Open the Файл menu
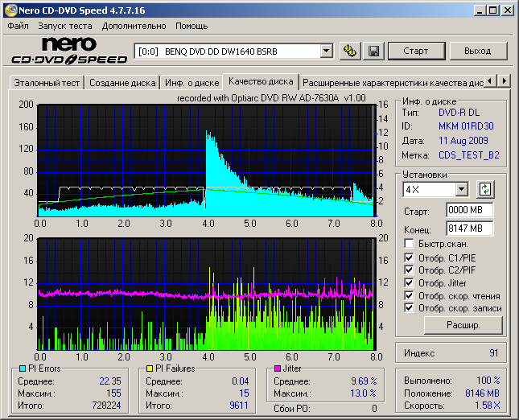Image resolution: width=519 pixels, height=420 pixels. (18, 26)
